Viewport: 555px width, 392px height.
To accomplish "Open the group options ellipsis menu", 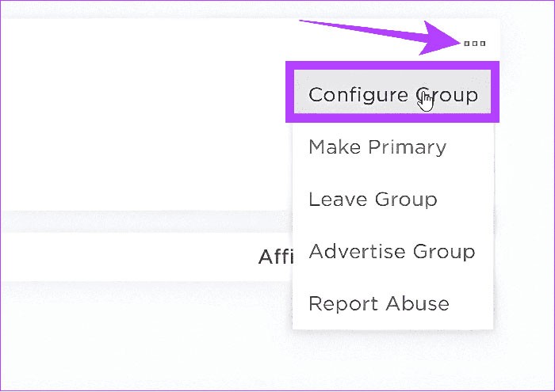I will pyautogui.click(x=474, y=44).
